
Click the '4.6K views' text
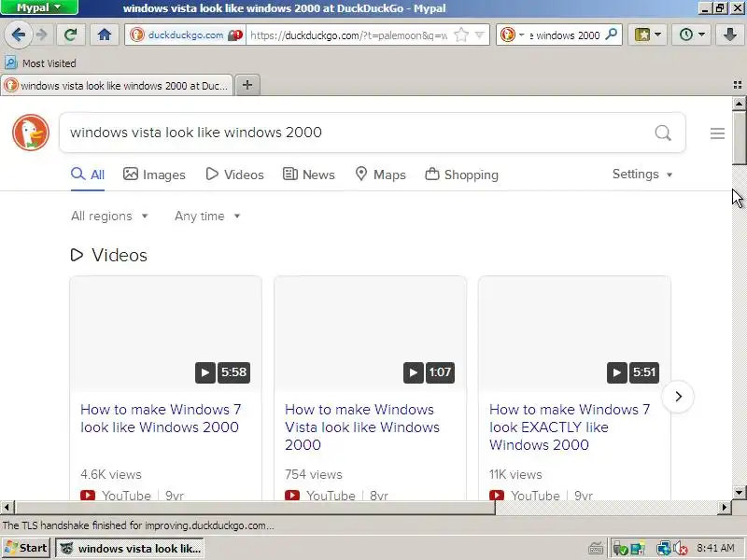click(x=111, y=475)
